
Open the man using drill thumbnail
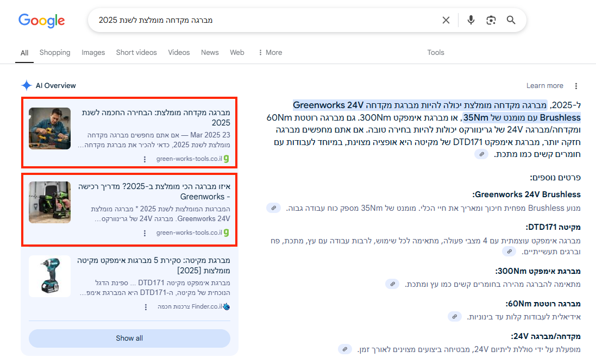49,128
